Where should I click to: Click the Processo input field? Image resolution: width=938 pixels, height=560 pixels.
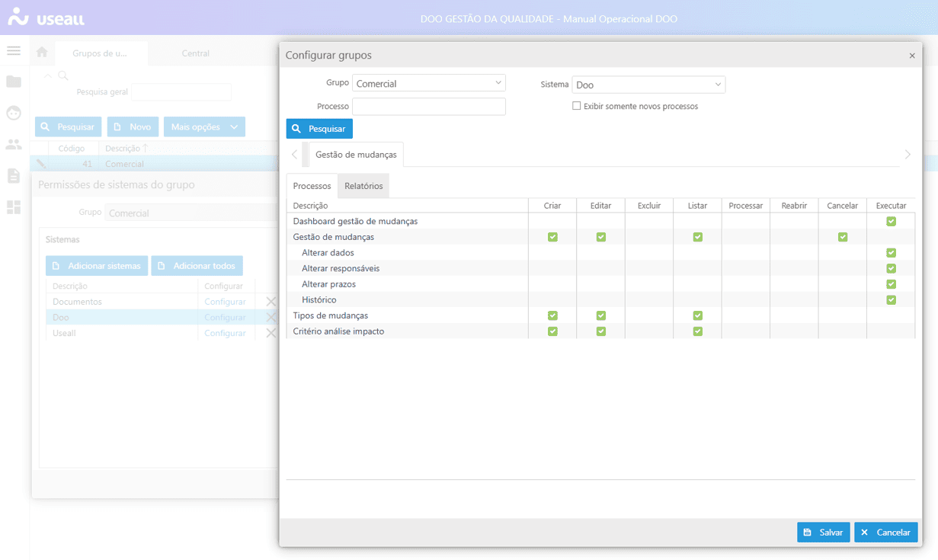click(429, 107)
